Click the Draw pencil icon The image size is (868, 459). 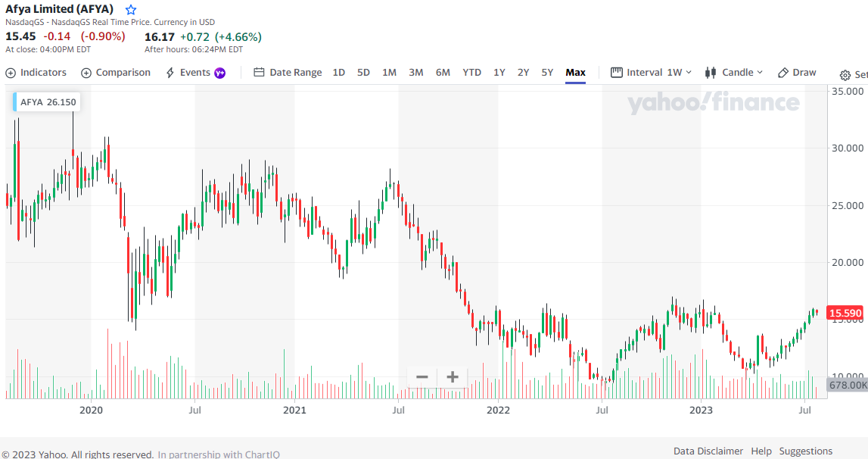point(782,73)
